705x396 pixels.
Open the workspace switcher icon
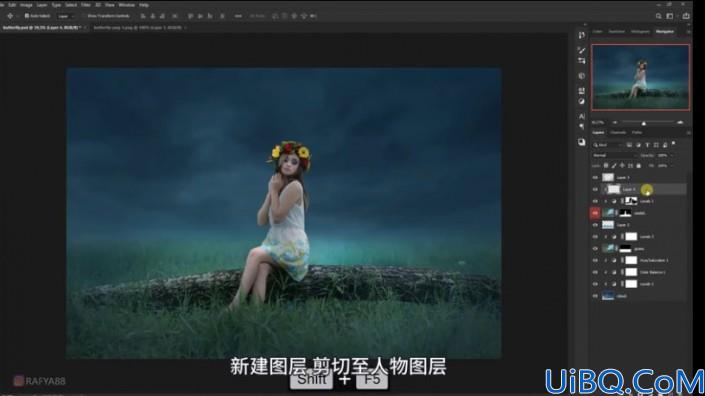pos(670,16)
